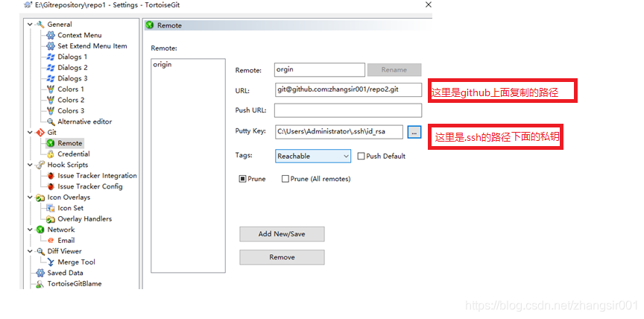Image resolution: width=644 pixels, height=319 pixels.
Task: Open Issue Tracker Integration page
Action: 97,176
